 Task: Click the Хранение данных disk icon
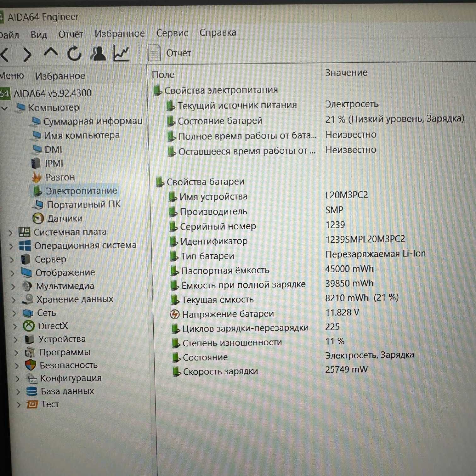28,299
